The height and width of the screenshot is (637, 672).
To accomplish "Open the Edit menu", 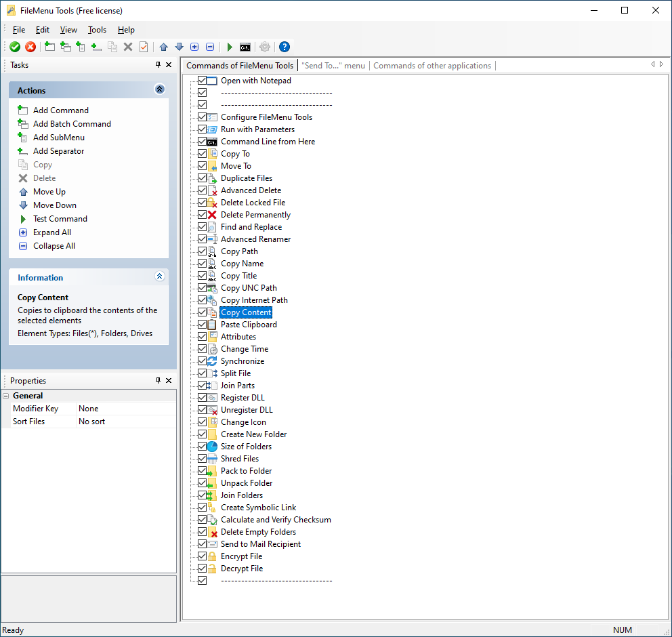I will pyautogui.click(x=43, y=30).
